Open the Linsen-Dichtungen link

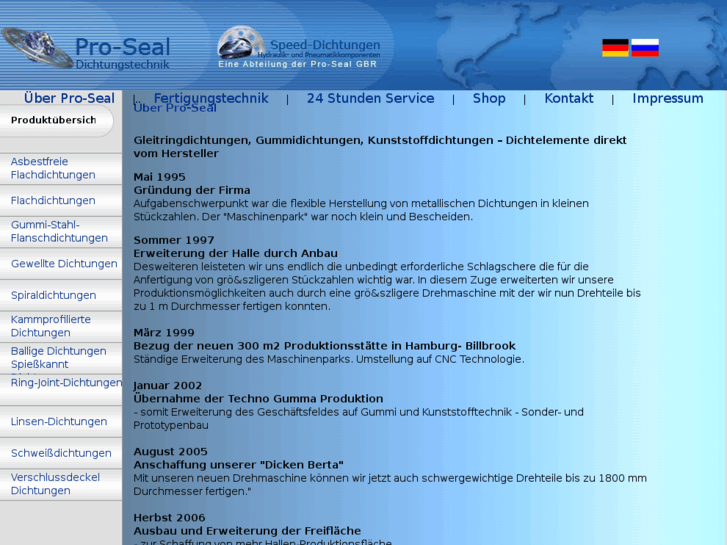coord(59,421)
